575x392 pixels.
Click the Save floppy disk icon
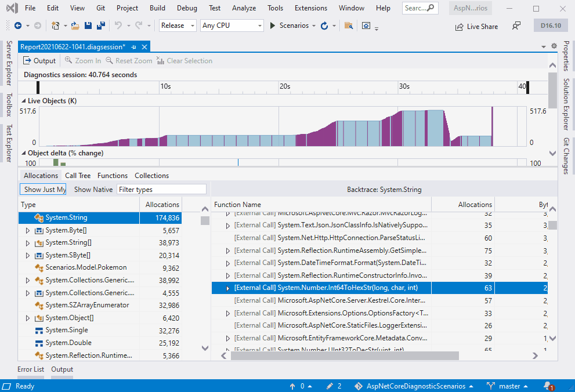point(88,26)
